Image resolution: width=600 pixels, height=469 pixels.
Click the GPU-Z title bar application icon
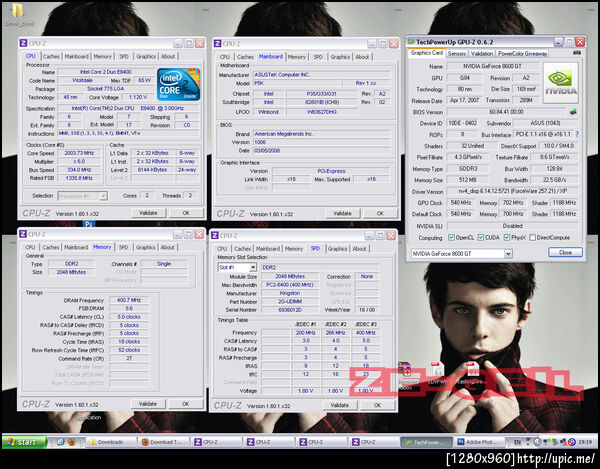(x=411, y=42)
